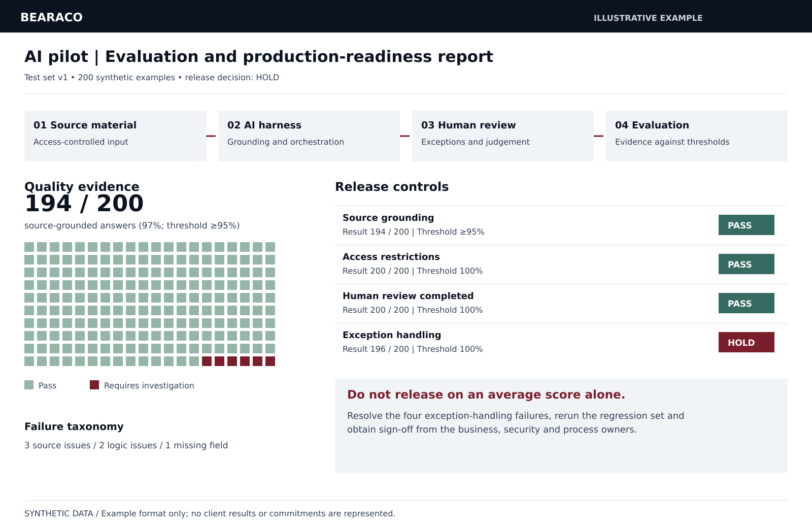Click the ILLUSTRATIVE EXAMPLE header label
Viewport: 812px width, 528px height.
coord(648,18)
